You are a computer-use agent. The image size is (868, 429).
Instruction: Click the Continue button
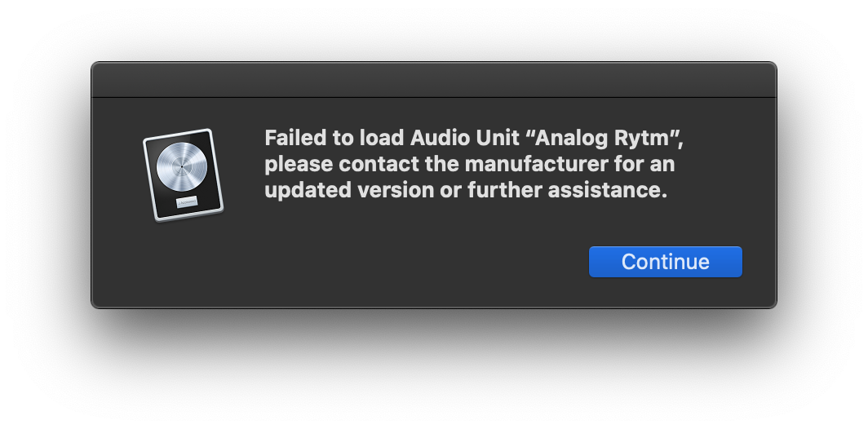coord(665,262)
